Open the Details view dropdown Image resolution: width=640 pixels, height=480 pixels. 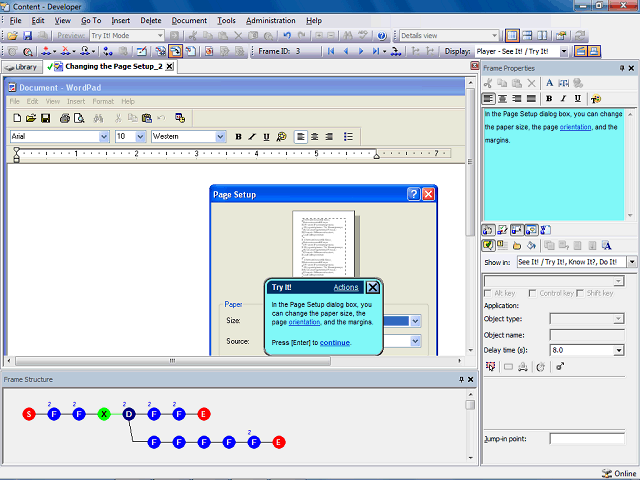(x=495, y=36)
